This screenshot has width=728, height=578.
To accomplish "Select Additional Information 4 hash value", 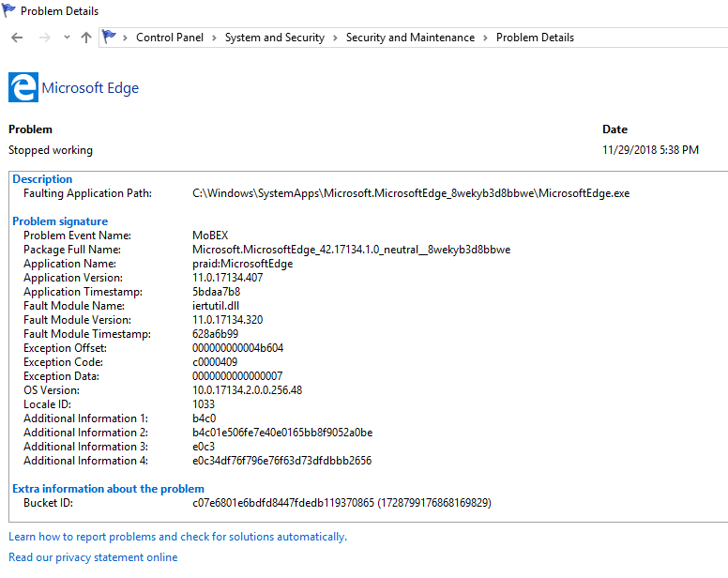I will pos(281,461).
